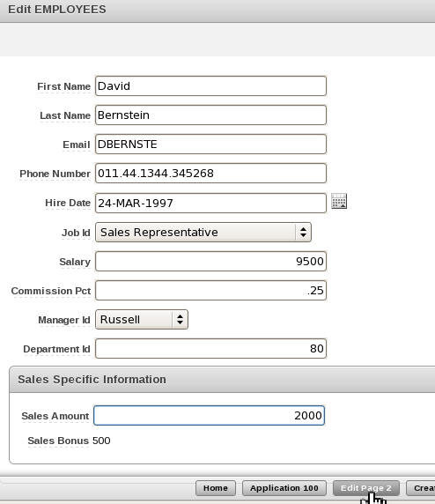This screenshot has height=504, width=435.
Task: Click the Sales Bonus label
Action: point(58,441)
